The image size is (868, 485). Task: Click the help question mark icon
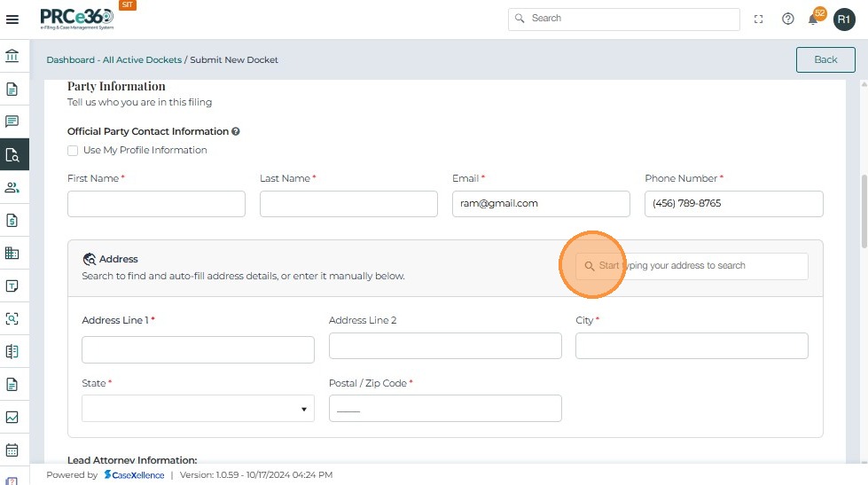click(787, 19)
